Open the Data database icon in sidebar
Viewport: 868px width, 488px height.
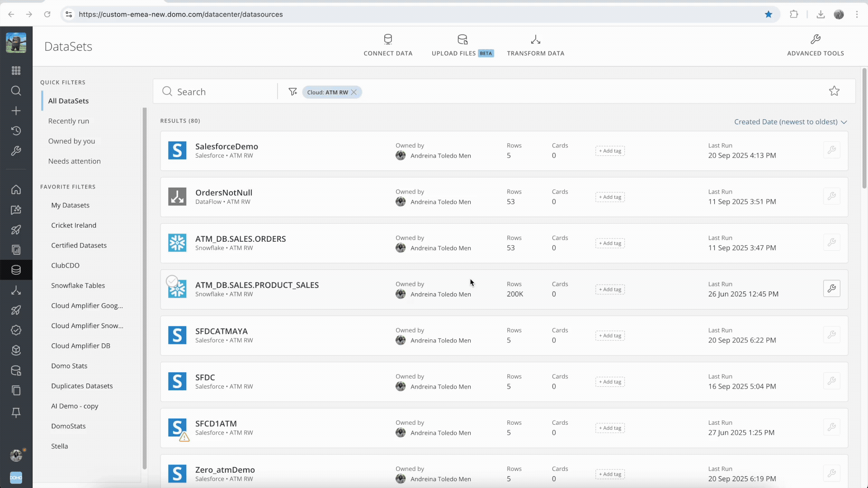[16, 270]
